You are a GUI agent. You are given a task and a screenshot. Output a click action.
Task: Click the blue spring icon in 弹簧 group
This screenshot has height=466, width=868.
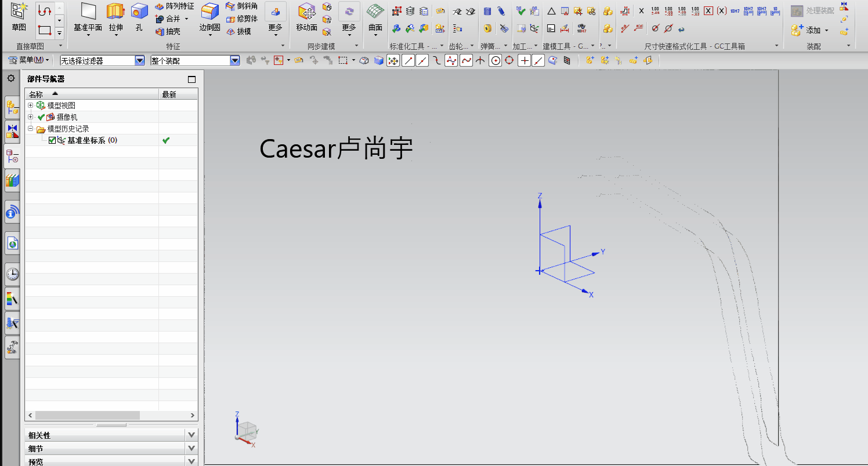coord(487,11)
